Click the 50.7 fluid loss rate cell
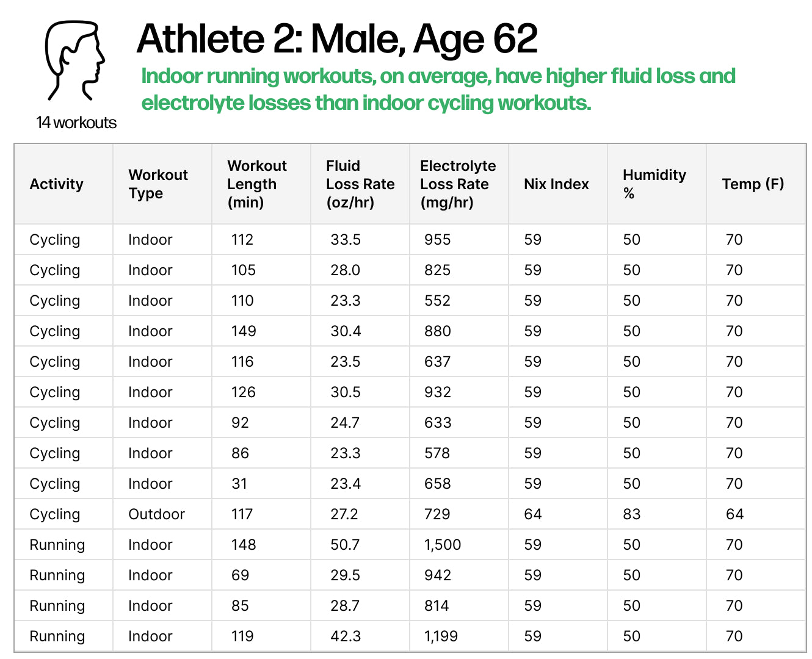Screen dimensions: 812x659 (x=346, y=545)
